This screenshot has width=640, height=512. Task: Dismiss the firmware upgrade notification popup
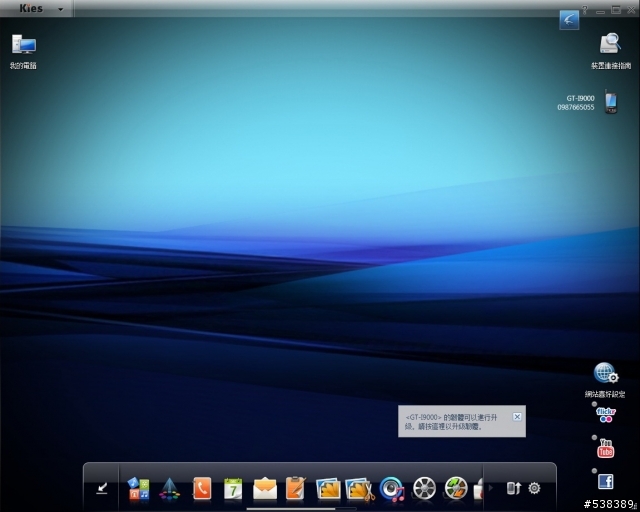517,416
